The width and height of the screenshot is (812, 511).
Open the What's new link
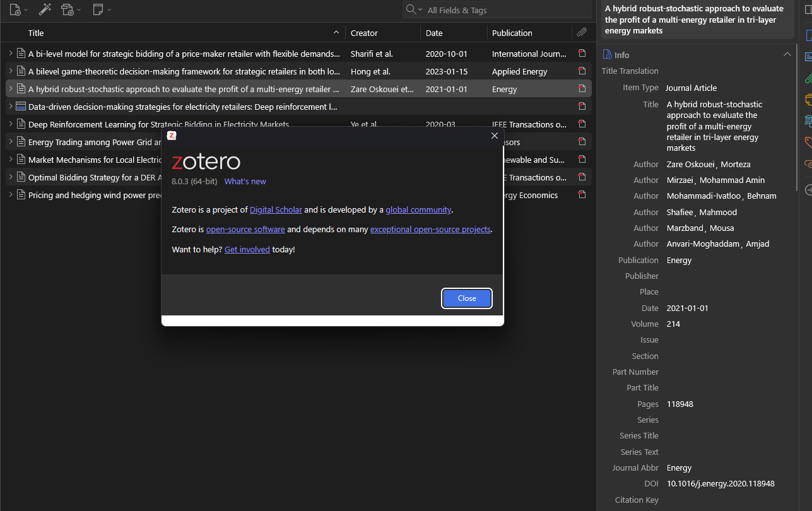(245, 182)
